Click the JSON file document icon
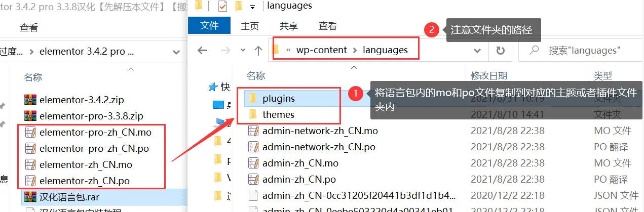The image size is (644, 212). tap(253, 195)
